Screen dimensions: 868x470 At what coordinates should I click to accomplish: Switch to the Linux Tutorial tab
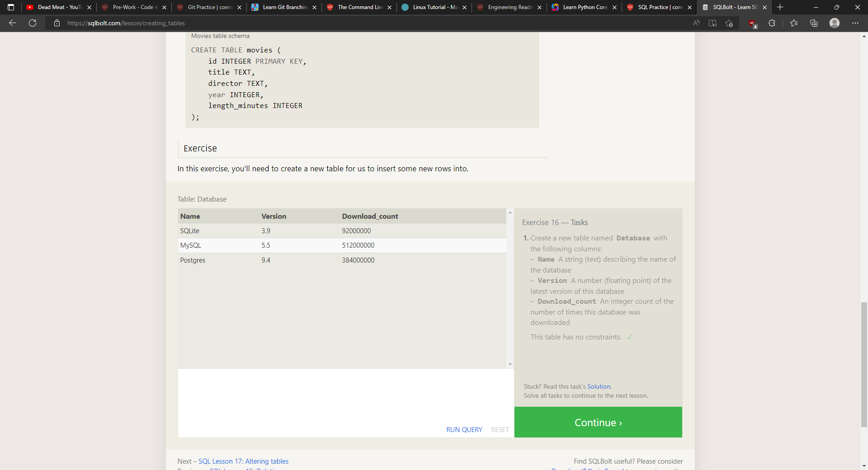click(434, 7)
